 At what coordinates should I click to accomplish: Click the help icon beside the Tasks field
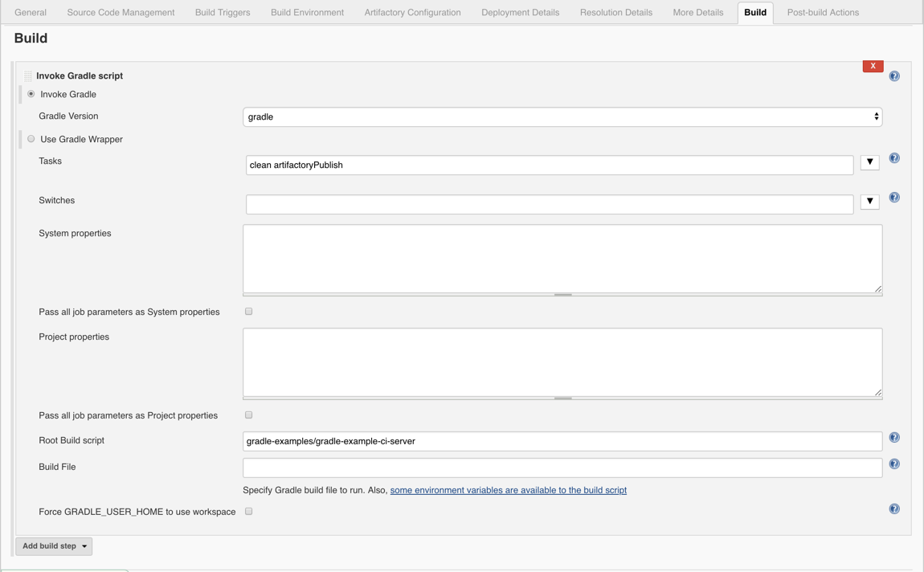click(x=894, y=158)
